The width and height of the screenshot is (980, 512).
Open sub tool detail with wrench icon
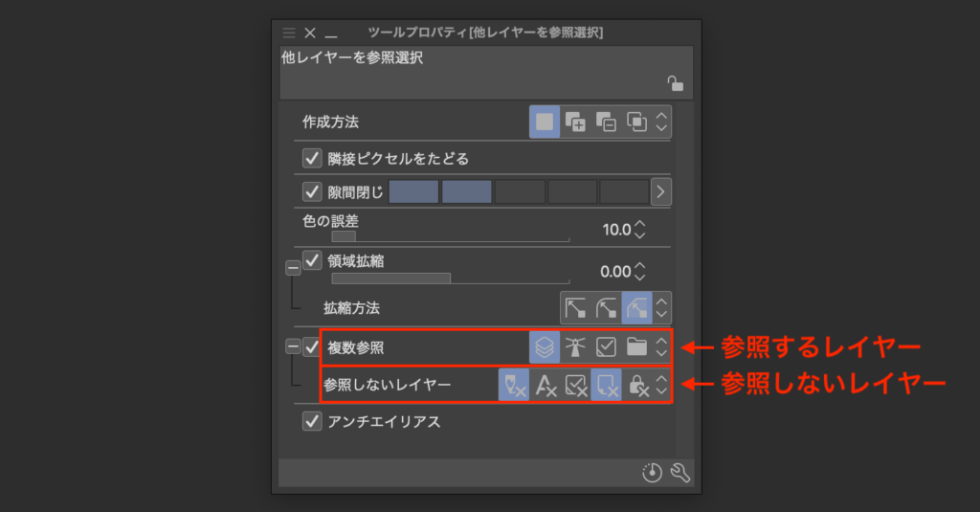[x=680, y=474]
